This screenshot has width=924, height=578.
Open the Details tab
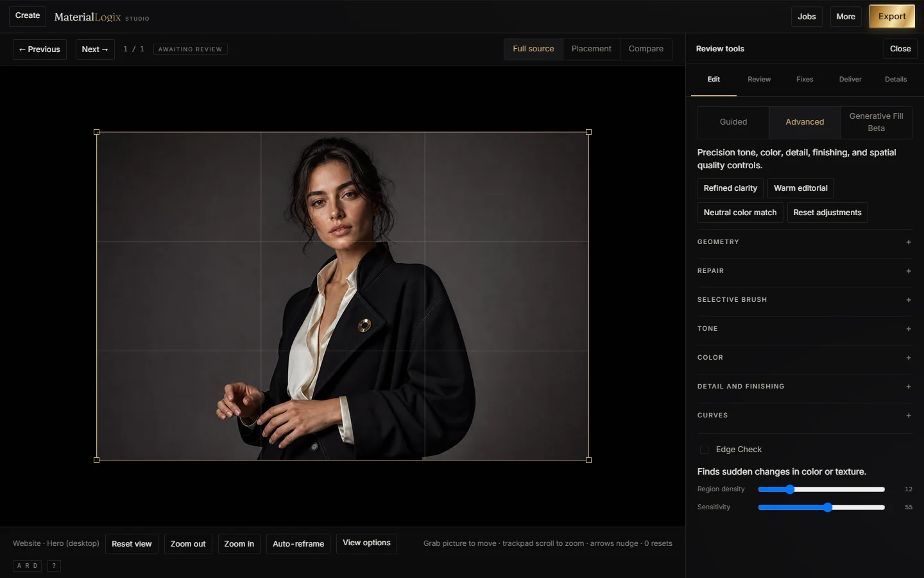(896, 80)
